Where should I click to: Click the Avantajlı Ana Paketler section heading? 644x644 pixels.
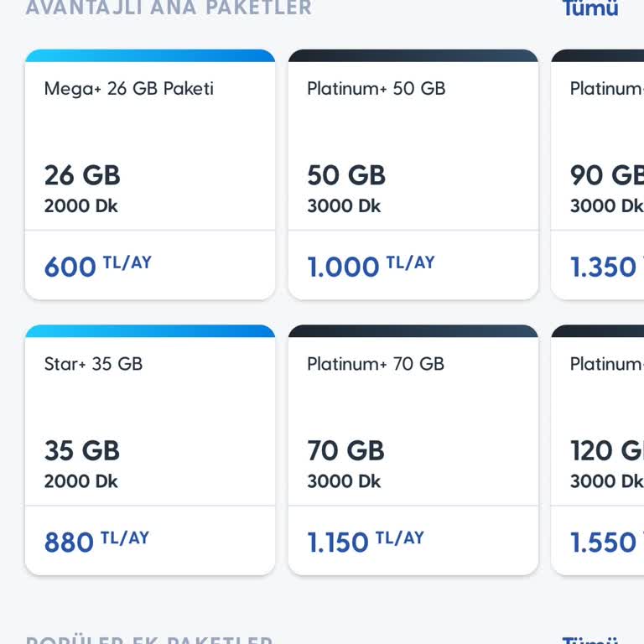pyautogui.click(x=169, y=8)
